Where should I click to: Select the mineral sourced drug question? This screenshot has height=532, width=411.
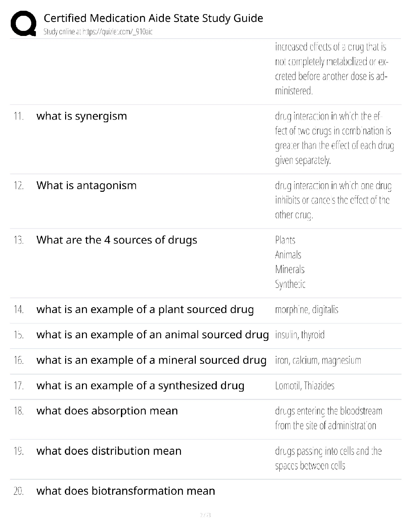click(151, 360)
